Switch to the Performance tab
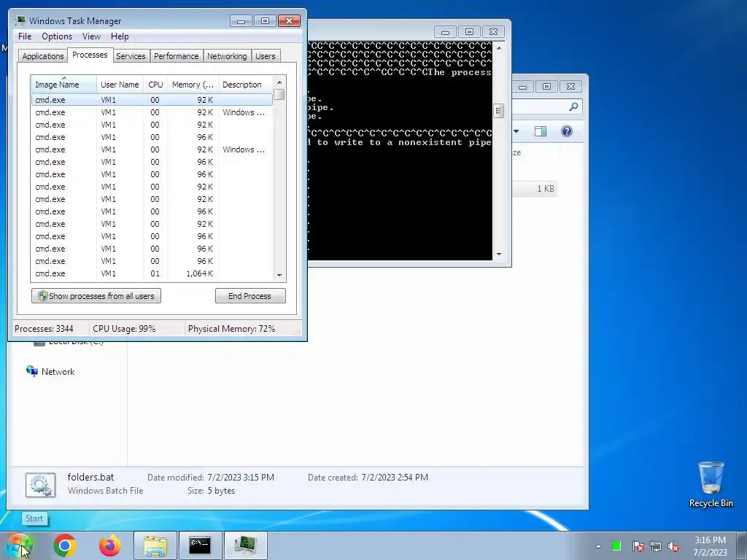Image resolution: width=747 pixels, height=560 pixels. [176, 55]
